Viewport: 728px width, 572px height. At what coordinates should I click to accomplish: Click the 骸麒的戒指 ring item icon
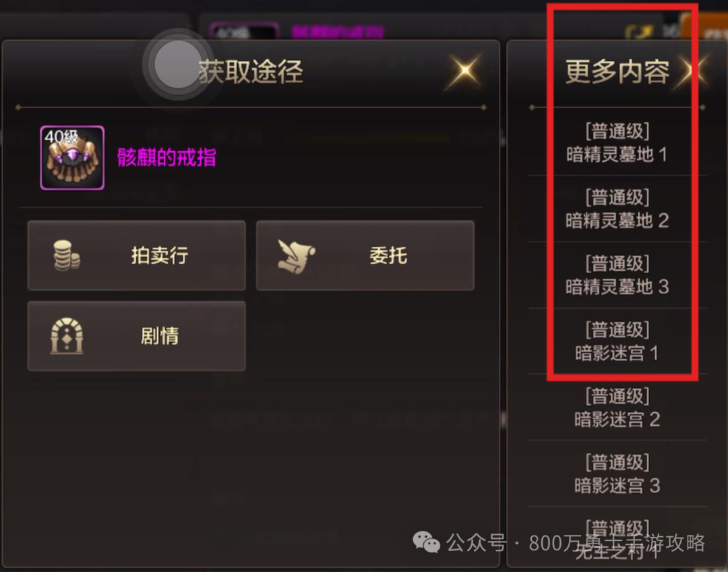click(72, 158)
